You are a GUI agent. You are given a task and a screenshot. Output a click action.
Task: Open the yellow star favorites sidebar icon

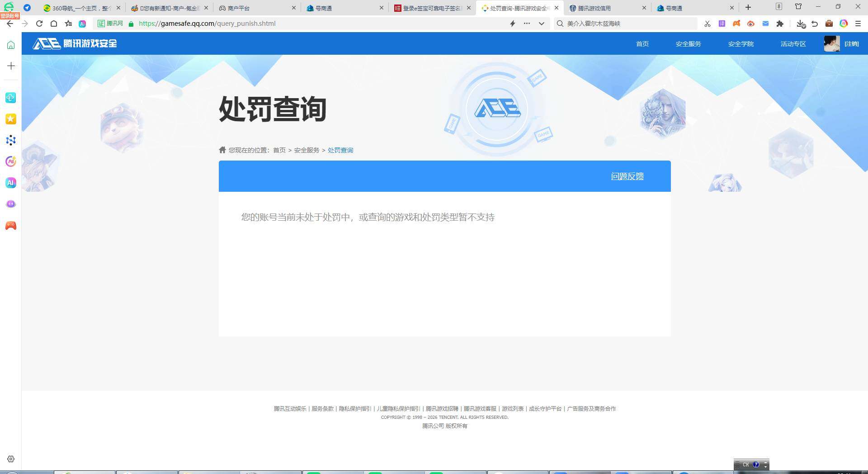[11, 119]
